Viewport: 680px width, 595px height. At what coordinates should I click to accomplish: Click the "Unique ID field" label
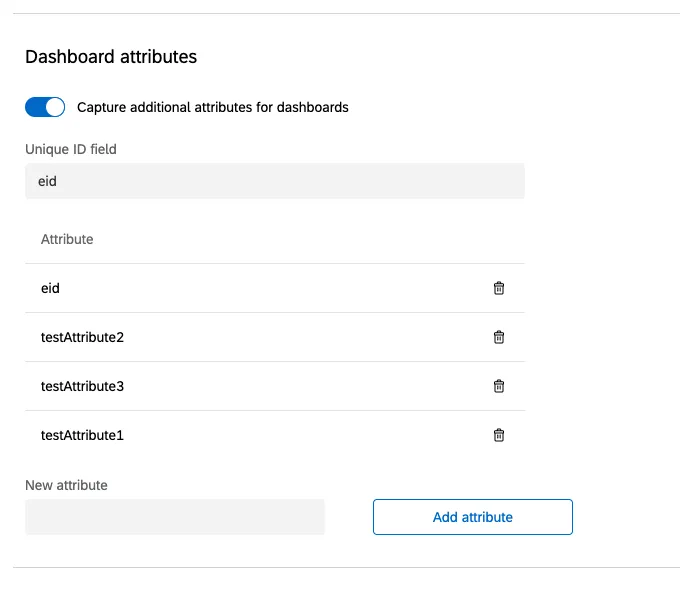(x=71, y=150)
